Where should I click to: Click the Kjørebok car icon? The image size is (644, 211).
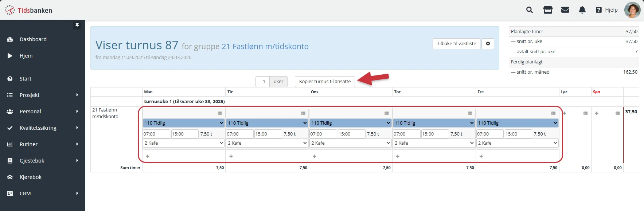[10, 177]
